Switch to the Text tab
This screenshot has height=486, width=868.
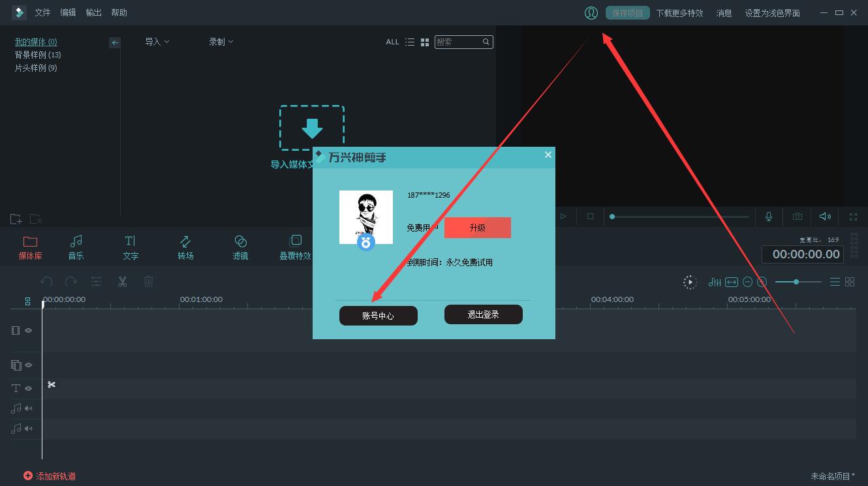click(x=131, y=248)
